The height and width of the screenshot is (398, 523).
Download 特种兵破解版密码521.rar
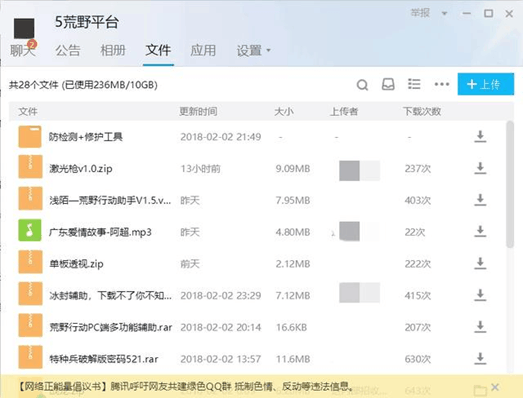[x=480, y=358]
